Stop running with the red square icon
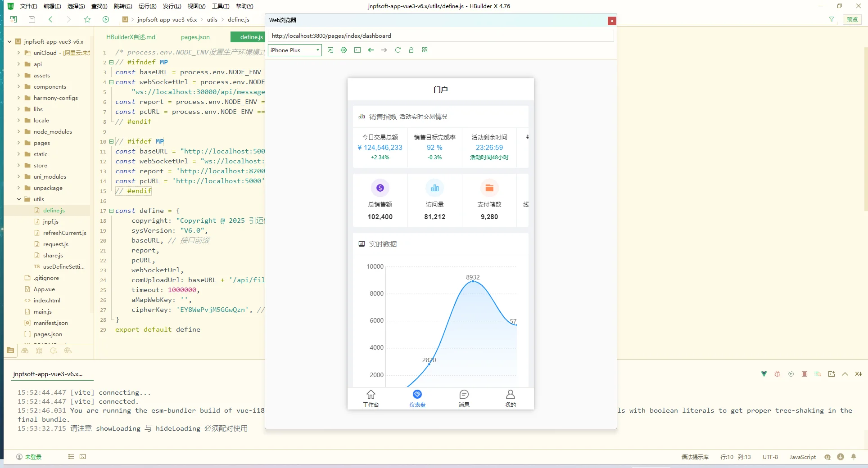The image size is (868, 468). 805,374
